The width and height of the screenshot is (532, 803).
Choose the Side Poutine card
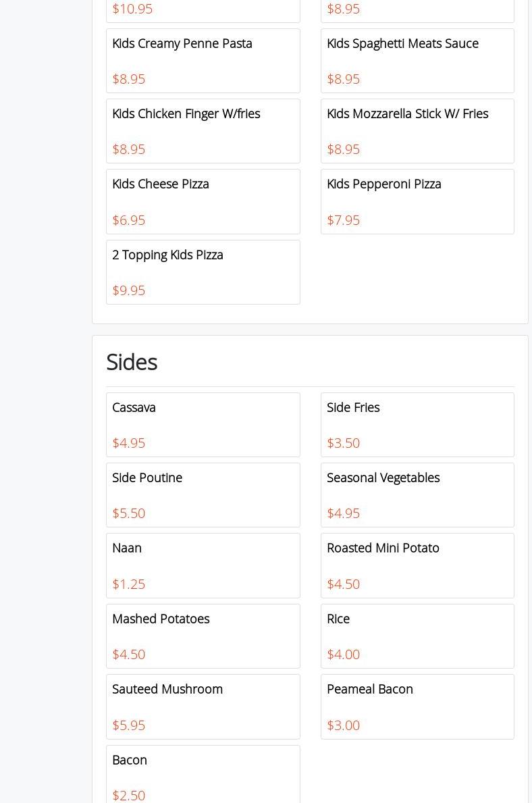click(x=203, y=495)
